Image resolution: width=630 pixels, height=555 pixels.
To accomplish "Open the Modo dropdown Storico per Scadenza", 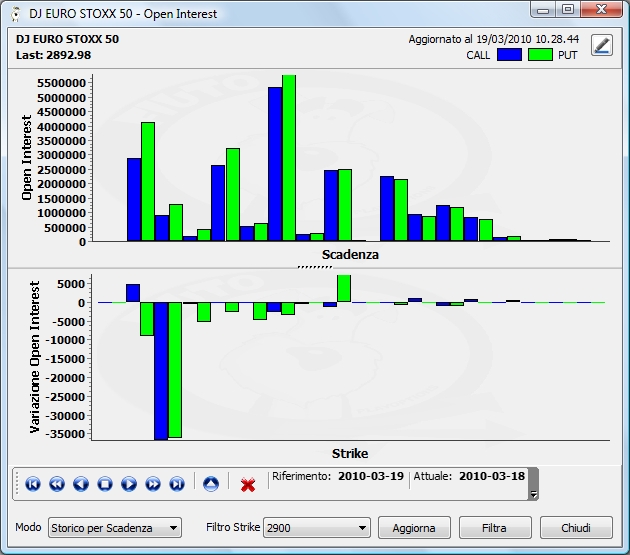I will point(115,528).
